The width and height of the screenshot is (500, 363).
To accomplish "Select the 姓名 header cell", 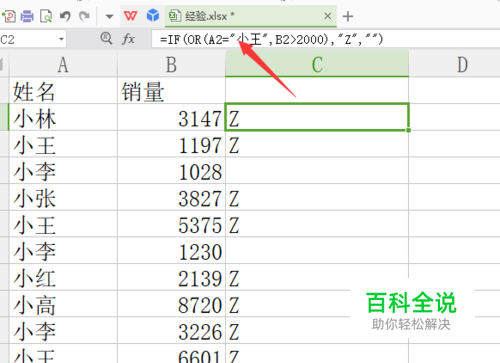I will (x=63, y=91).
